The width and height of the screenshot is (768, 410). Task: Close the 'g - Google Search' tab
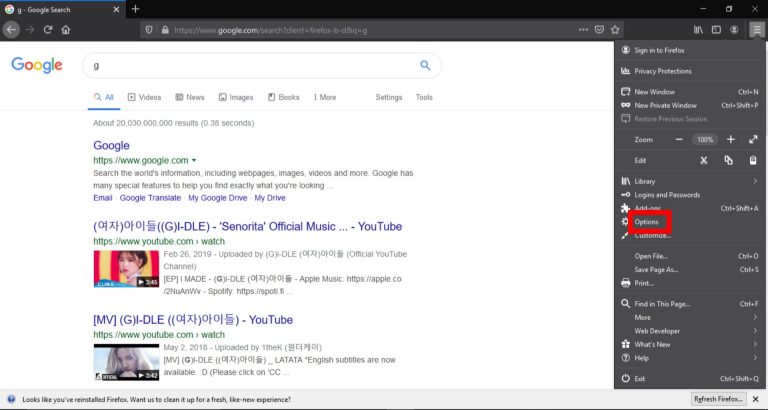click(x=116, y=9)
